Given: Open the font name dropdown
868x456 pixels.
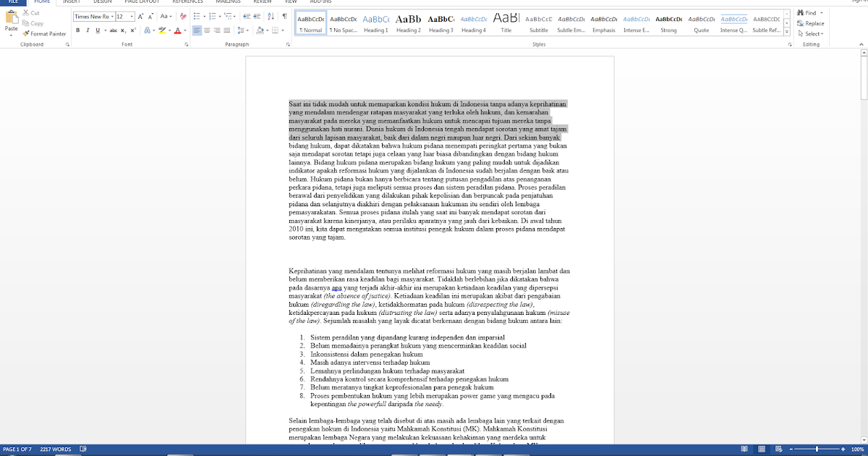Looking at the screenshot, I should [x=111, y=16].
